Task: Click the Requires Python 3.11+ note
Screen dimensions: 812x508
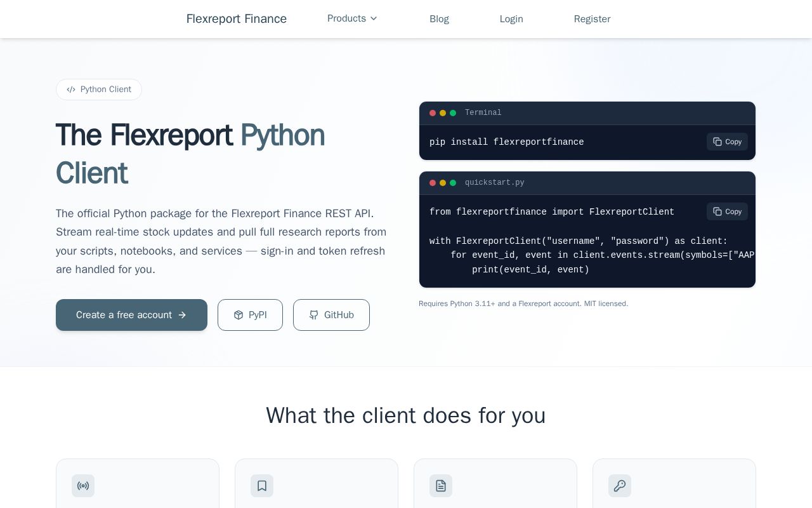Action: pyautogui.click(x=523, y=304)
